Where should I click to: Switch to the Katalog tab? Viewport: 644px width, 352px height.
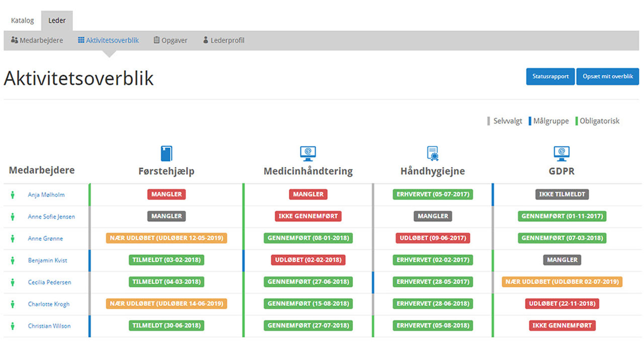point(23,21)
